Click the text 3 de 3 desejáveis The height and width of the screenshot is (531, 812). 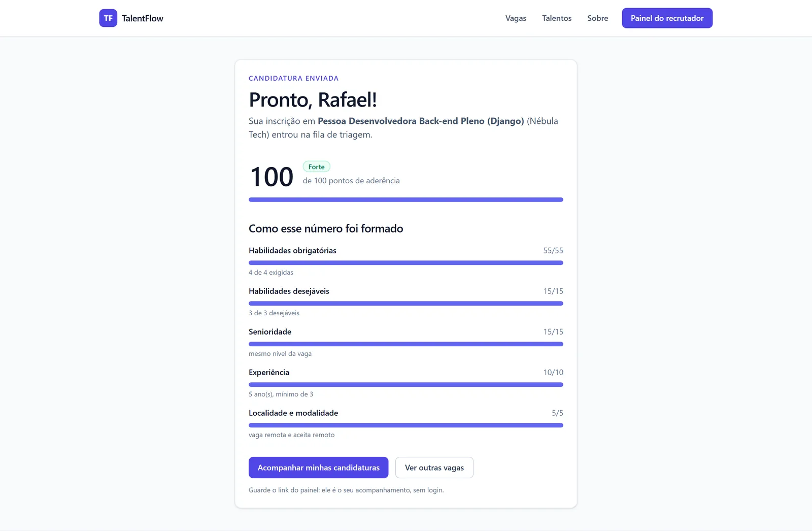point(274,313)
